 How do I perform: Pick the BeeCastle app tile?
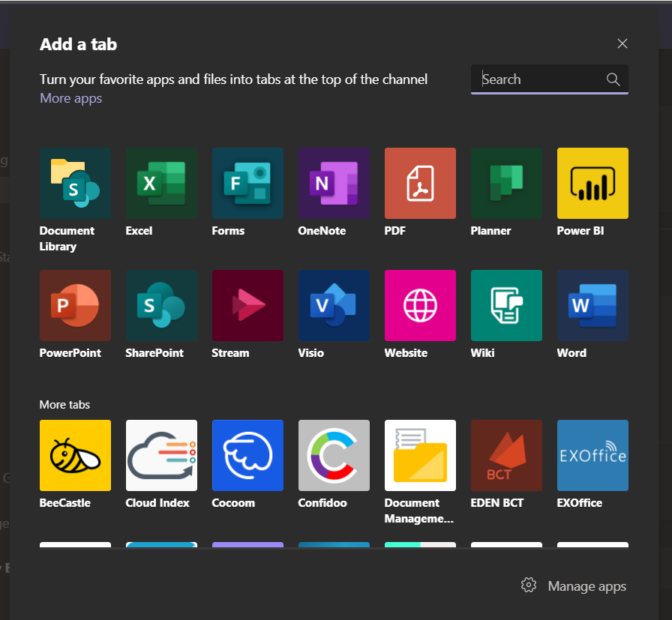(75, 456)
